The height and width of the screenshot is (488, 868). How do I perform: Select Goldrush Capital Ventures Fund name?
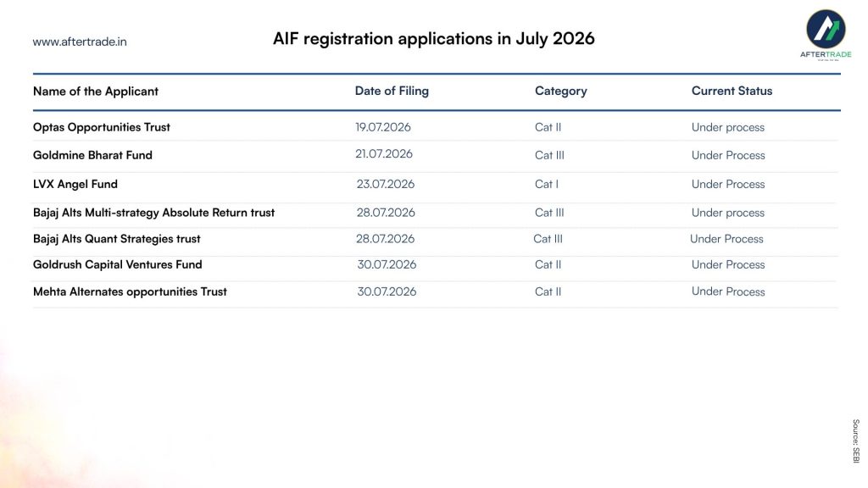tap(117, 265)
